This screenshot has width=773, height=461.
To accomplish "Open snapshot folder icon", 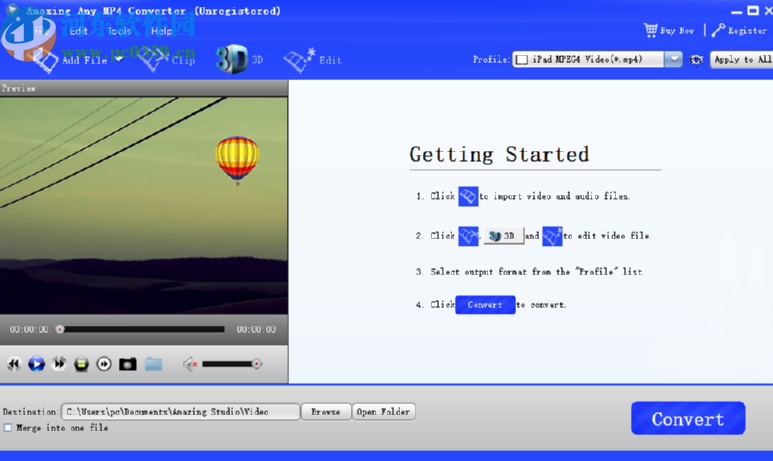I will point(154,364).
